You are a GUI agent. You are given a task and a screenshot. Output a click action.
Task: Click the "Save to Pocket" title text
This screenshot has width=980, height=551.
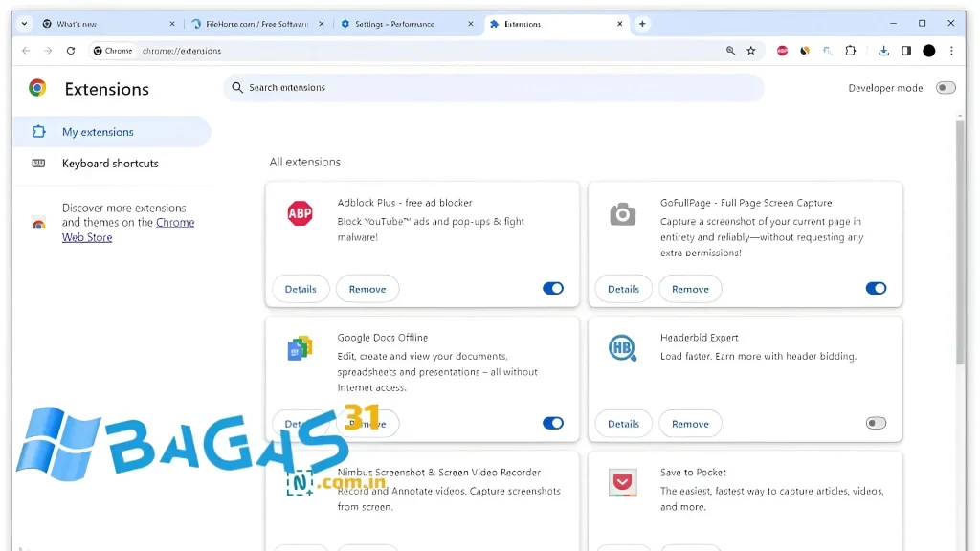tap(693, 473)
